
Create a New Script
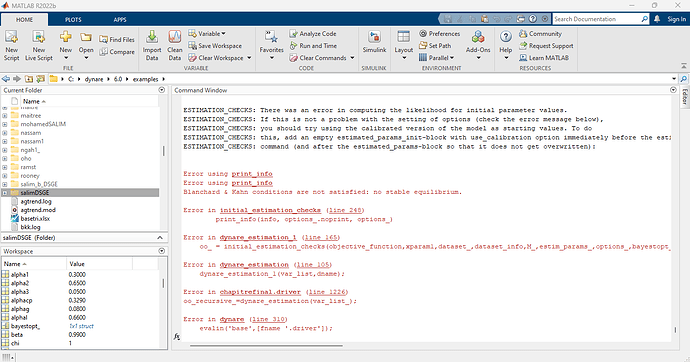click(11, 46)
